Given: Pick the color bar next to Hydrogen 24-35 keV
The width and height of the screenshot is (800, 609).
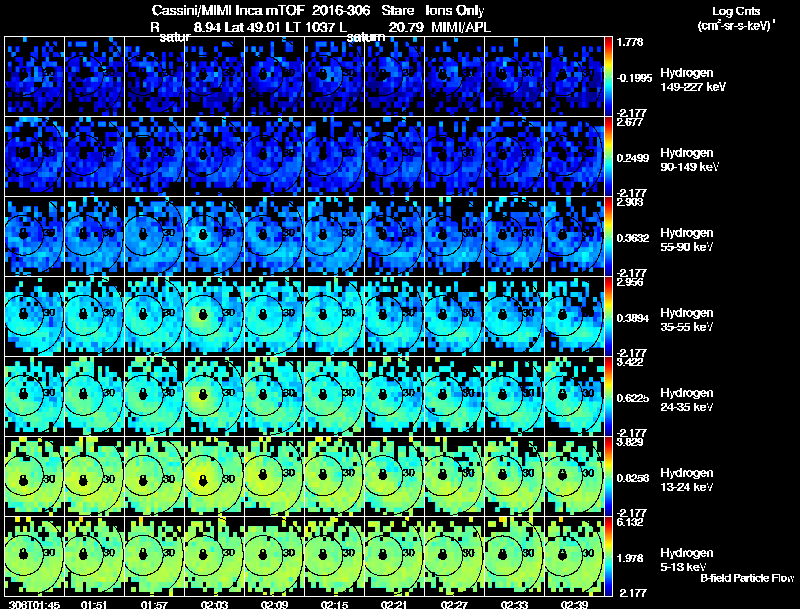Looking at the screenshot, I should 608,397.
